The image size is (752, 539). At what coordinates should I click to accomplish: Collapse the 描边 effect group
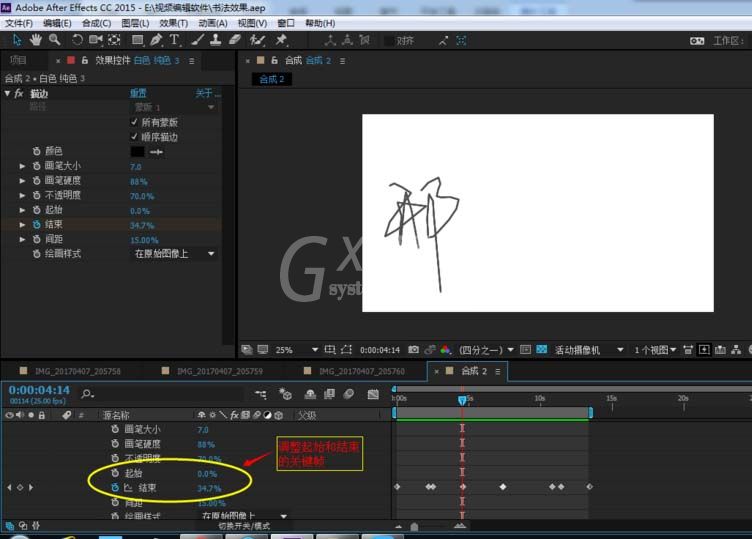tap(7, 94)
